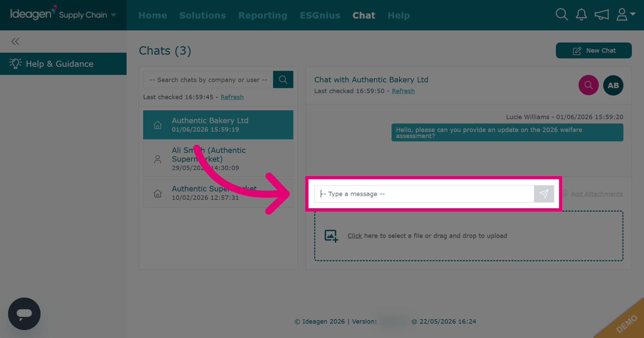Refresh the Authentic Bakery conversation

[403, 91]
